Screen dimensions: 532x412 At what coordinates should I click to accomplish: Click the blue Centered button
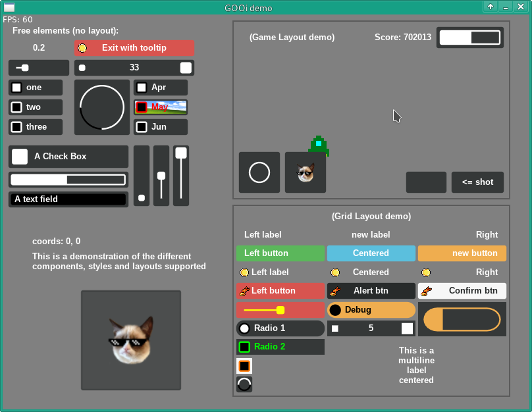click(371, 253)
